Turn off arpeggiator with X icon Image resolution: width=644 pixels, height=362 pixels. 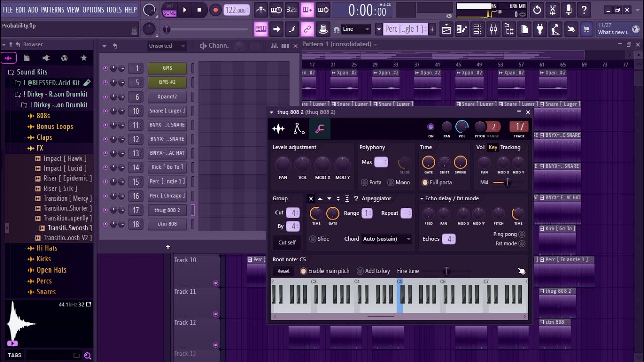pos(311,199)
